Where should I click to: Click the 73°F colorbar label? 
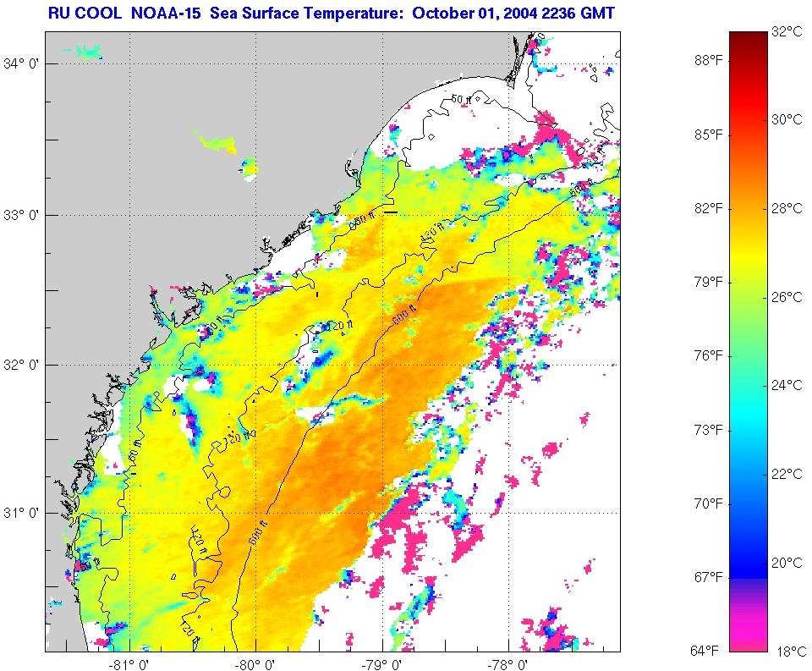coord(709,430)
